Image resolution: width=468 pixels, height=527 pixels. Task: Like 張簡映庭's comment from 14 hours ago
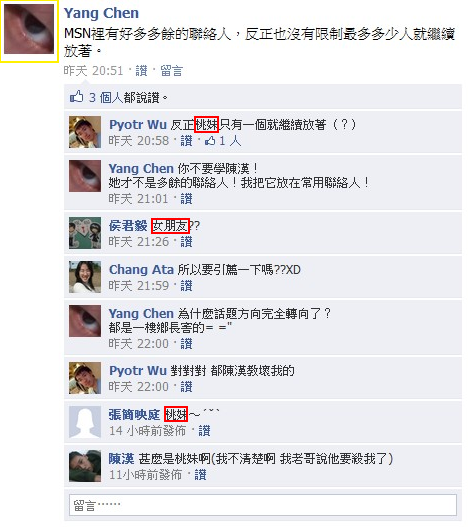[204, 431]
